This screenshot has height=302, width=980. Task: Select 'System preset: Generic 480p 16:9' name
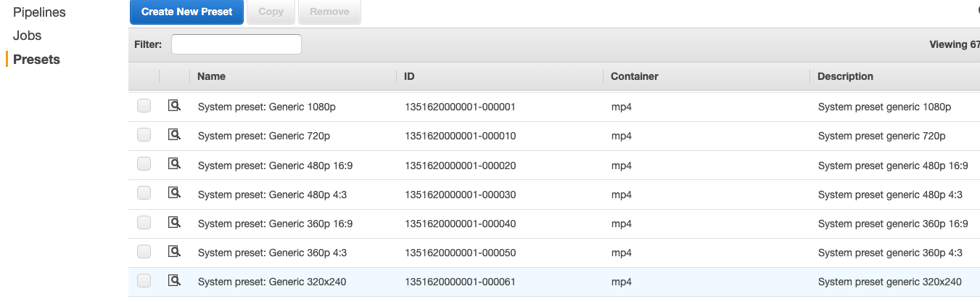click(276, 166)
